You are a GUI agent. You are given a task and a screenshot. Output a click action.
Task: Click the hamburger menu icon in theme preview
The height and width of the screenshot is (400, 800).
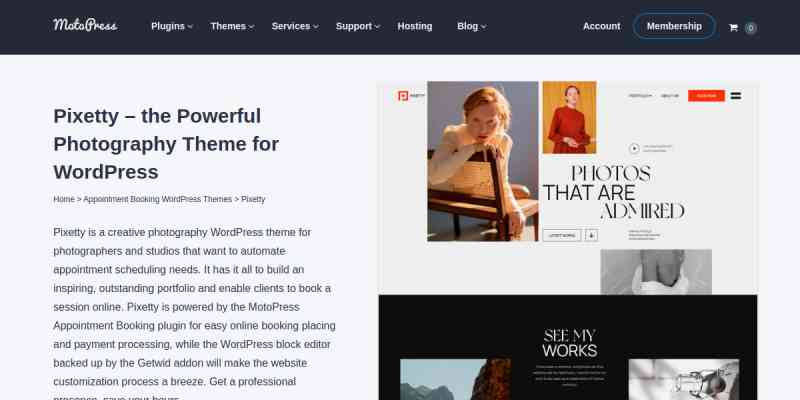736,95
